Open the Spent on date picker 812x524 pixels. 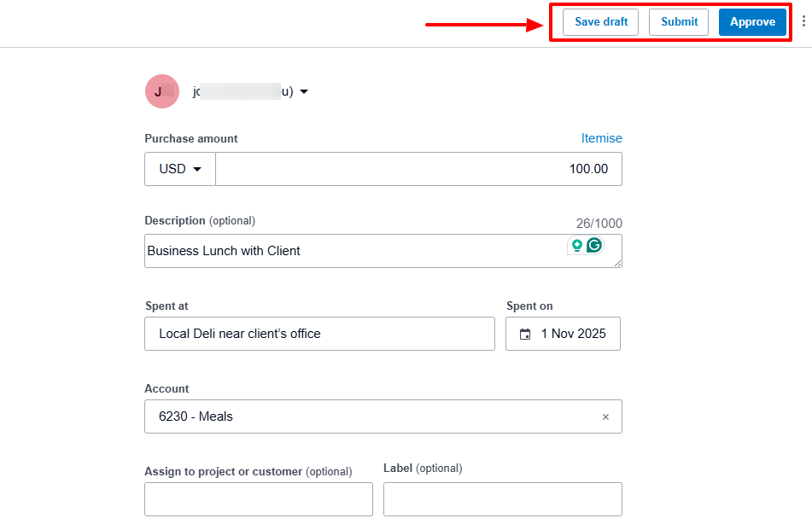(563, 334)
